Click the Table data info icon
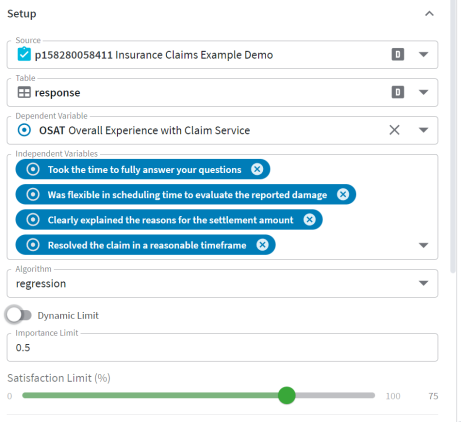Viewport: 461px width, 422px height. pos(398,92)
